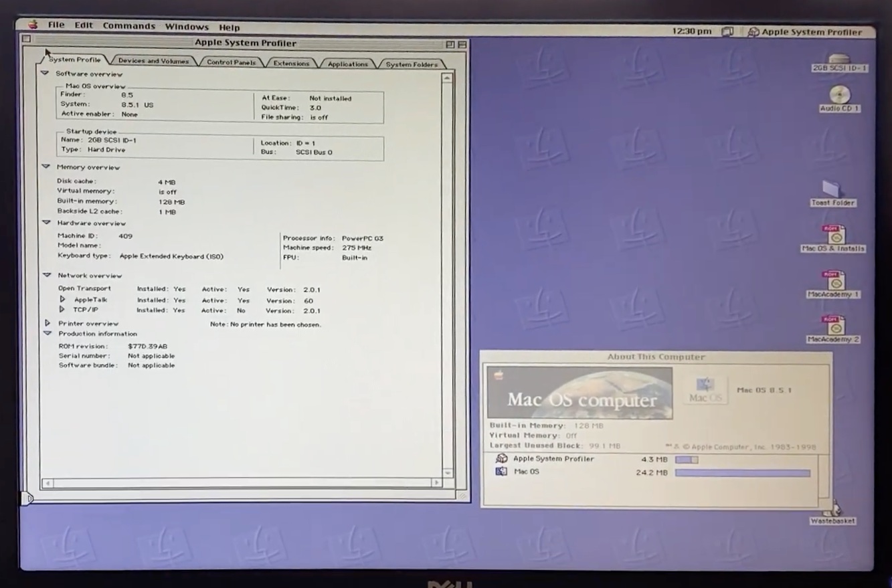Click the Apple System Profiler memory usage bar
Viewport: 892px width, 588px height.
click(687, 460)
